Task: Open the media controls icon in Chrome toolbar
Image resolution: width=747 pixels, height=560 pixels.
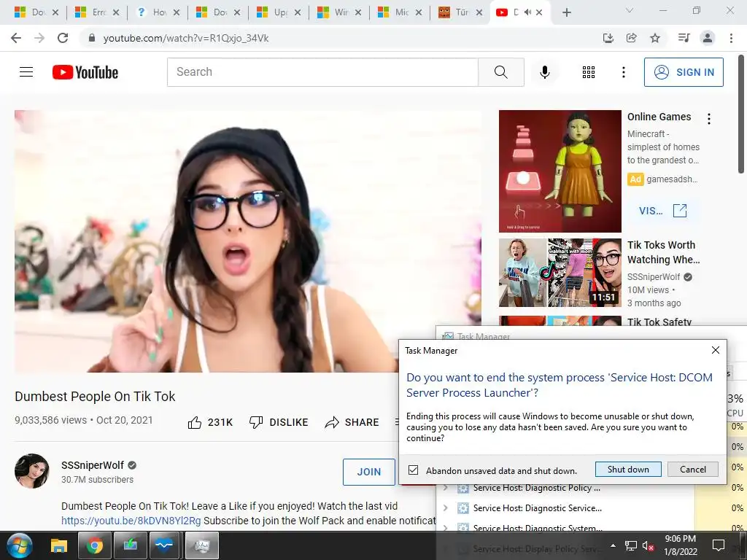Action: coord(684,38)
